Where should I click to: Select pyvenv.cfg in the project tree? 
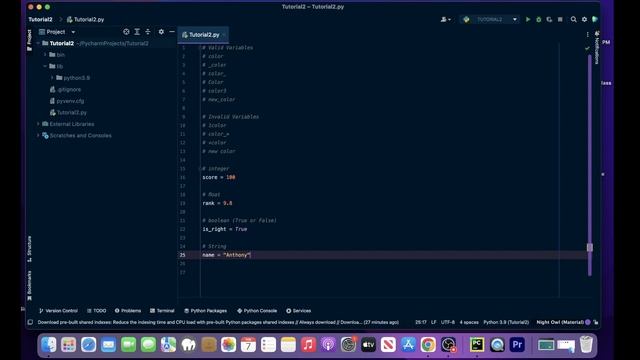click(67, 101)
